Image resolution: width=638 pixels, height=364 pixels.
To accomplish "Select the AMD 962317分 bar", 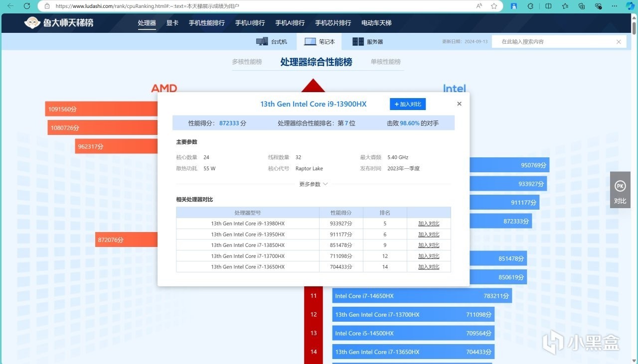I will coord(117,146).
